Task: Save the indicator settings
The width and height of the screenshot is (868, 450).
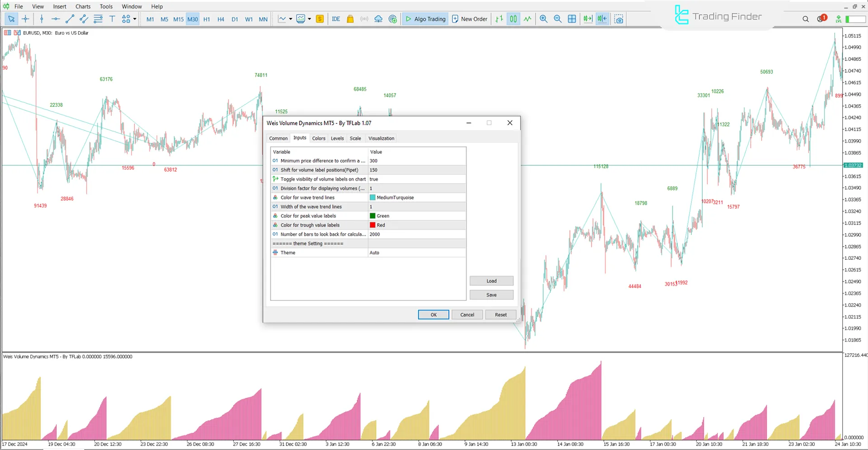Action: 491,295
